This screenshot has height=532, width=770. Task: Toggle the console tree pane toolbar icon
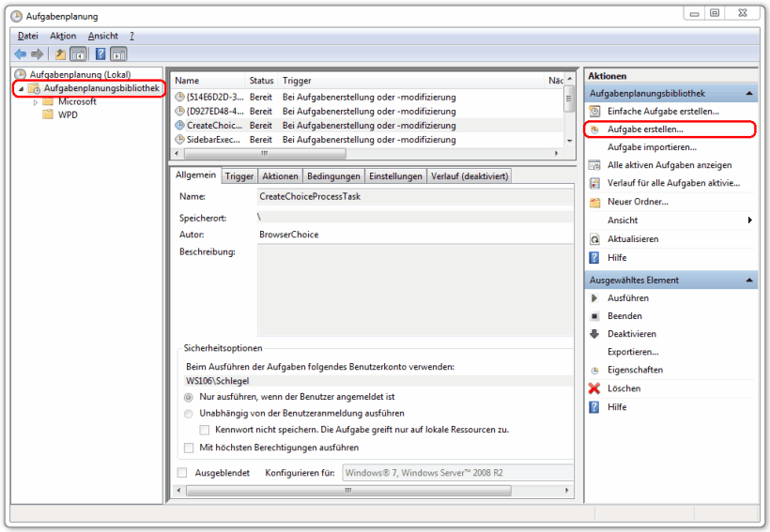(78, 54)
